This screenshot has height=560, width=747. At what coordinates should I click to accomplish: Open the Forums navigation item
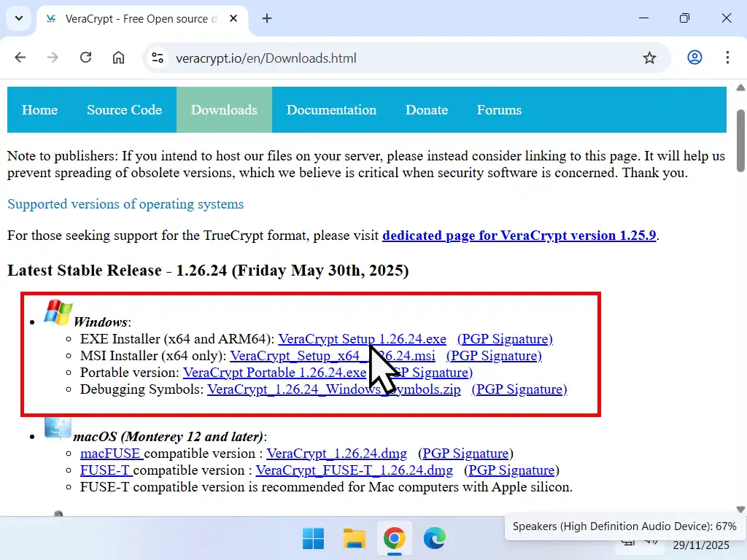tap(499, 110)
